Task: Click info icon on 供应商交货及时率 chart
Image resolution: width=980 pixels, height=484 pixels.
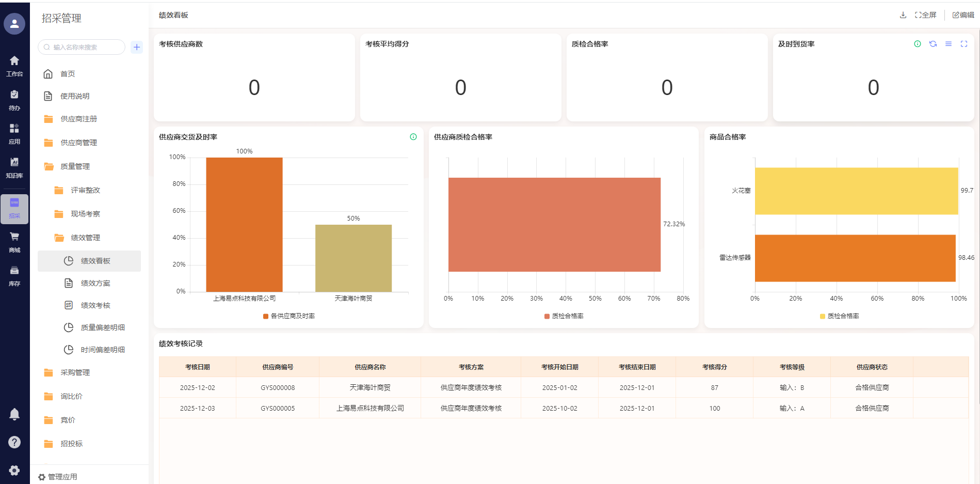Action: coord(413,137)
